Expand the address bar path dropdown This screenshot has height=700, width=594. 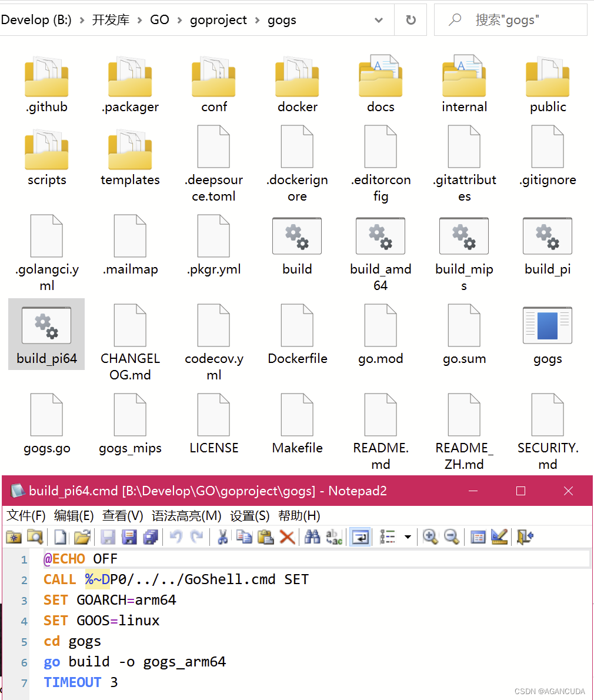378,19
